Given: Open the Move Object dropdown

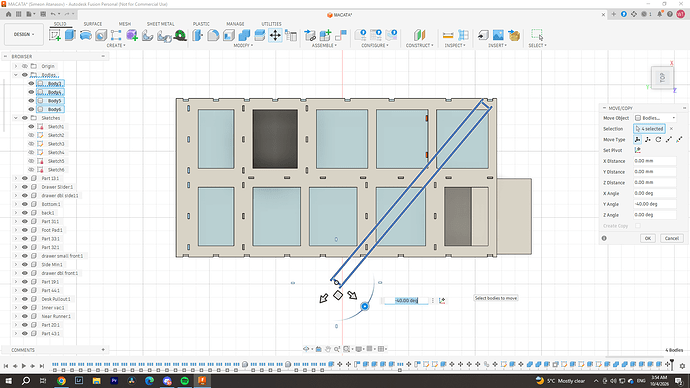Looking at the screenshot, I should [655, 118].
